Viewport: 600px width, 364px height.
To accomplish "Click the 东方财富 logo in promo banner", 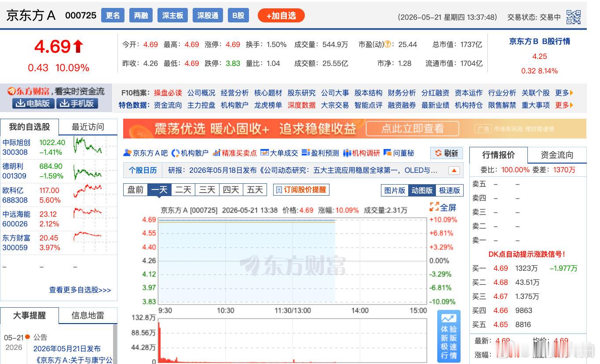I will [x=29, y=91].
